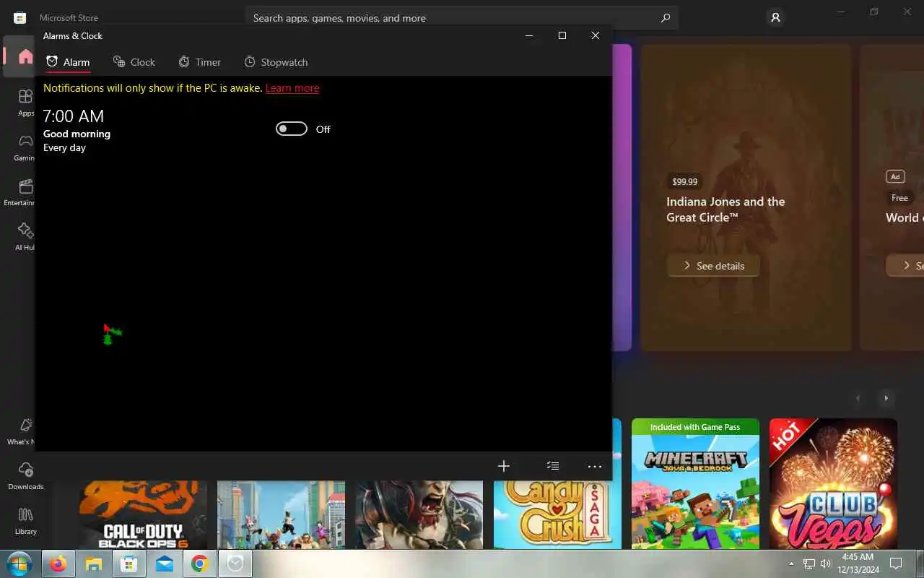924x578 pixels.
Task: Open the Stopwatch tab
Action: [276, 62]
